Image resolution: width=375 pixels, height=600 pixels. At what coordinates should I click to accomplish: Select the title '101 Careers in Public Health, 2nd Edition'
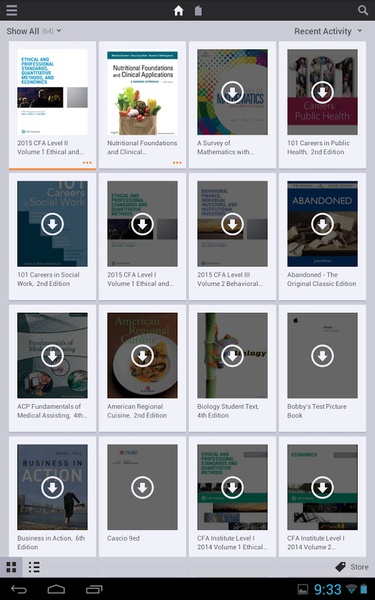pyautogui.click(x=318, y=147)
